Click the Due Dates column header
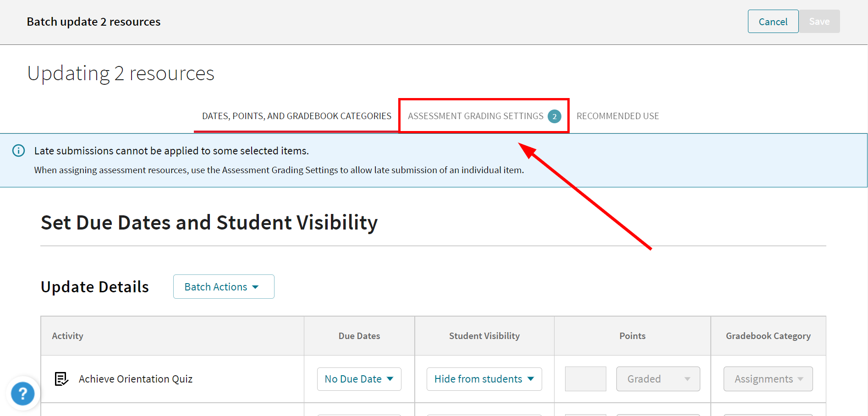This screenshot has width=868, height=416. point(359,335)
